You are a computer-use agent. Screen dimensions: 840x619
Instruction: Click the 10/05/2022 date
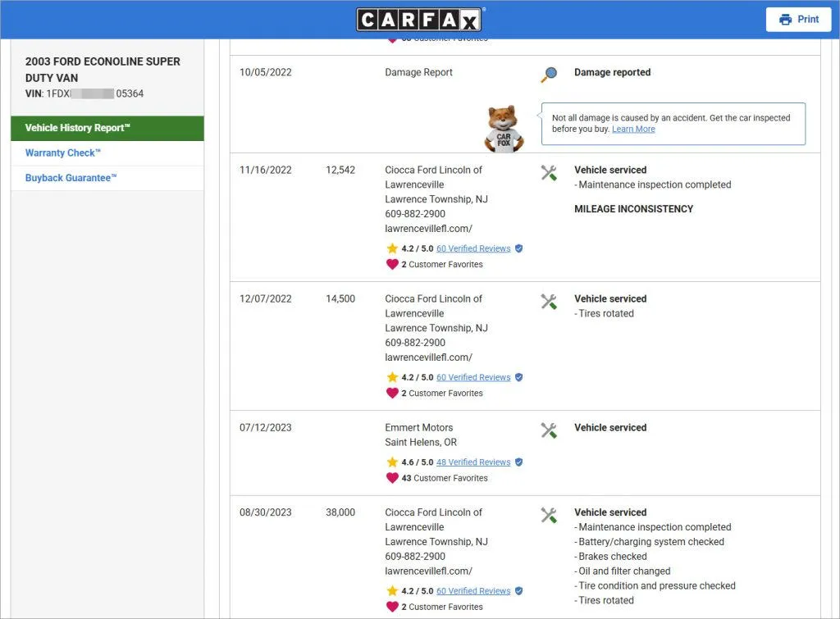click(266, 72)
